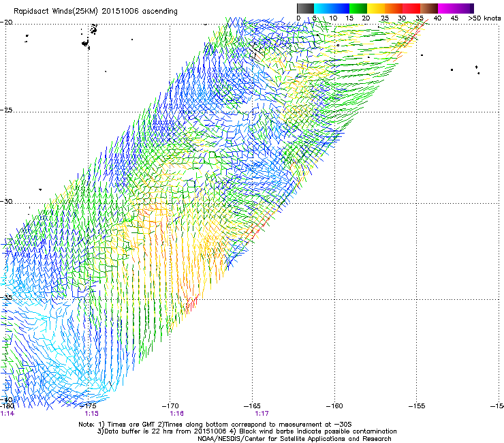Click the "10" knots label in the legend
The width and height of the screenshot is (504, 443).
(x=333, y=18)
